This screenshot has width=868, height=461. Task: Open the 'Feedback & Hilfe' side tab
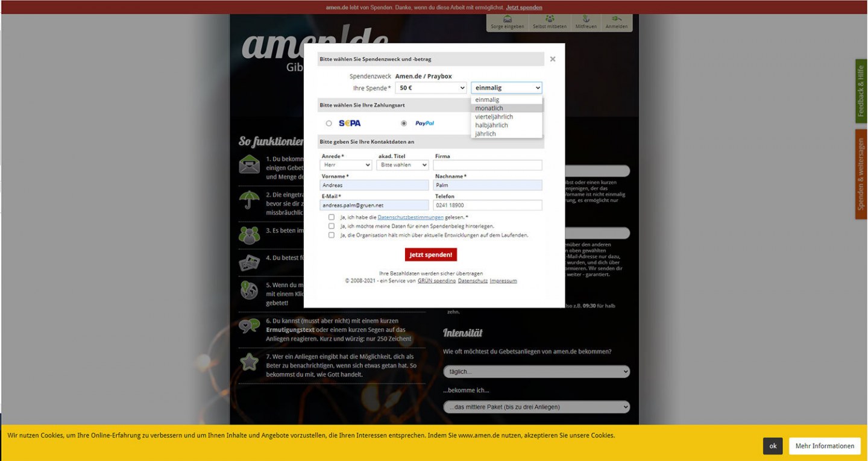(x=861, y=91)
